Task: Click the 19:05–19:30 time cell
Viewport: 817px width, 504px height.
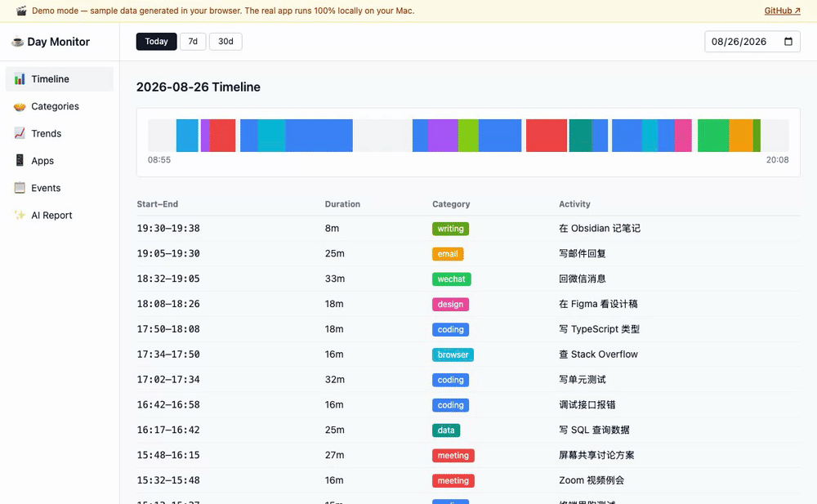Action: (x=168, y=253)
